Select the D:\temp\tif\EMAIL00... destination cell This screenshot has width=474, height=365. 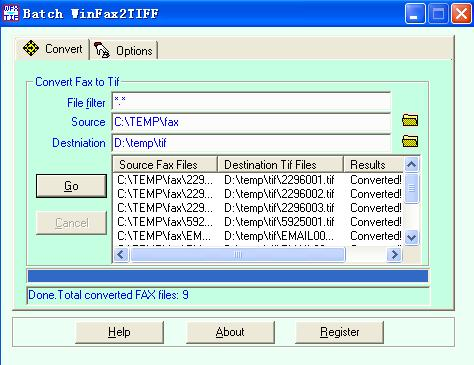tap(279, 236)
